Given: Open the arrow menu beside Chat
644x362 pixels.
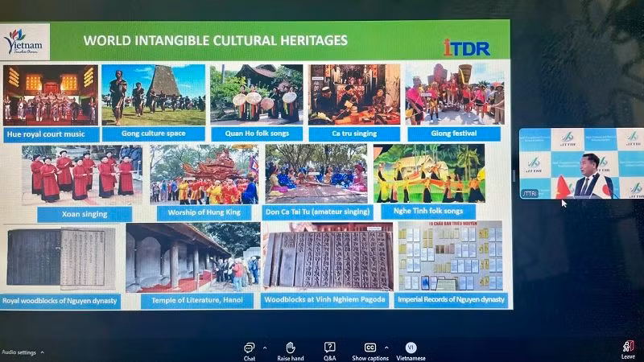Looking at the screenshot, I should coord(266,348).
